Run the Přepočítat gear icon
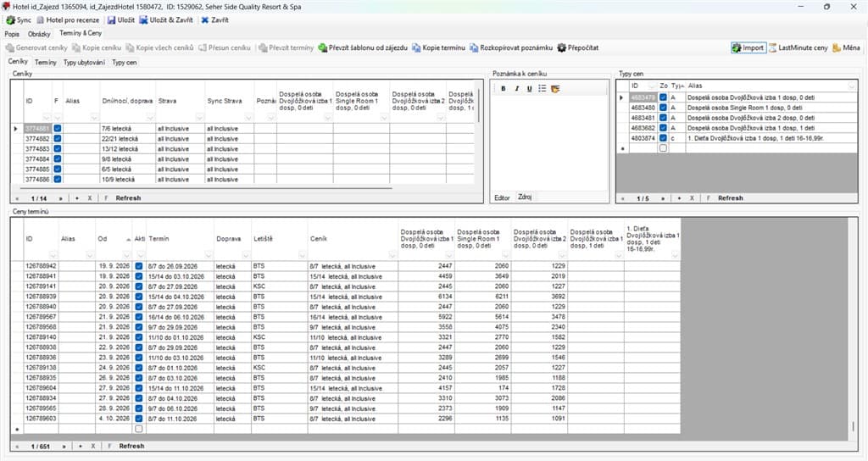 coord(561,47)
